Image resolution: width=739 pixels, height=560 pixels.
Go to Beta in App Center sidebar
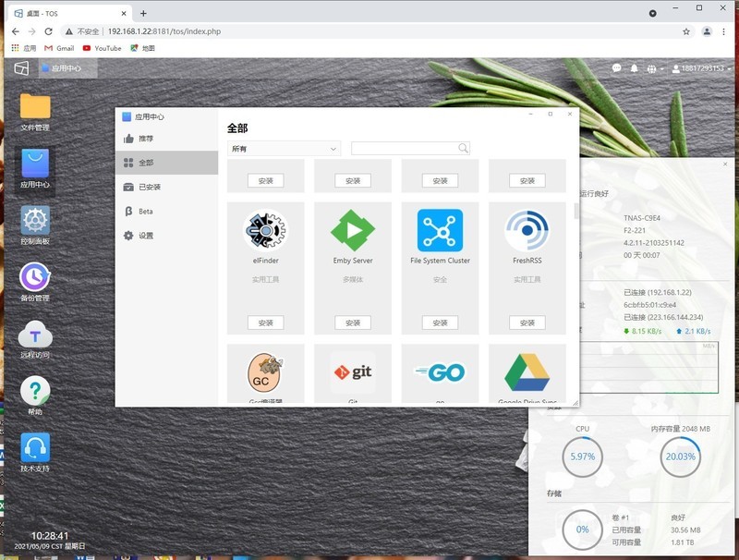(167, 212)
